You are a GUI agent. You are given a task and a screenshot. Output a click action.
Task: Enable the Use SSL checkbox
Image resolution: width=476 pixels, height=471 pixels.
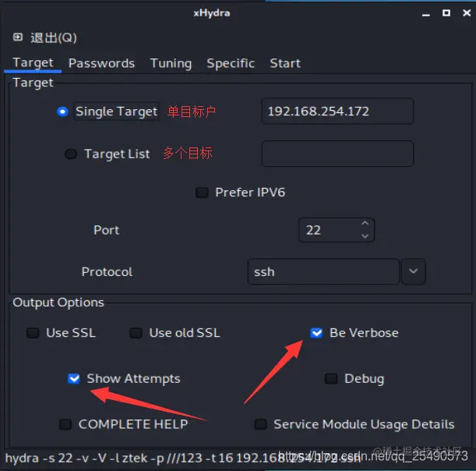click(33, 333)
